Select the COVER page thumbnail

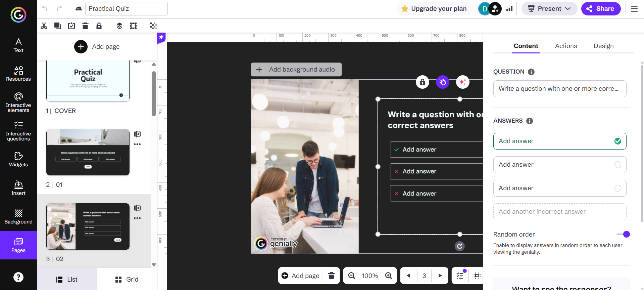[88, 81]
